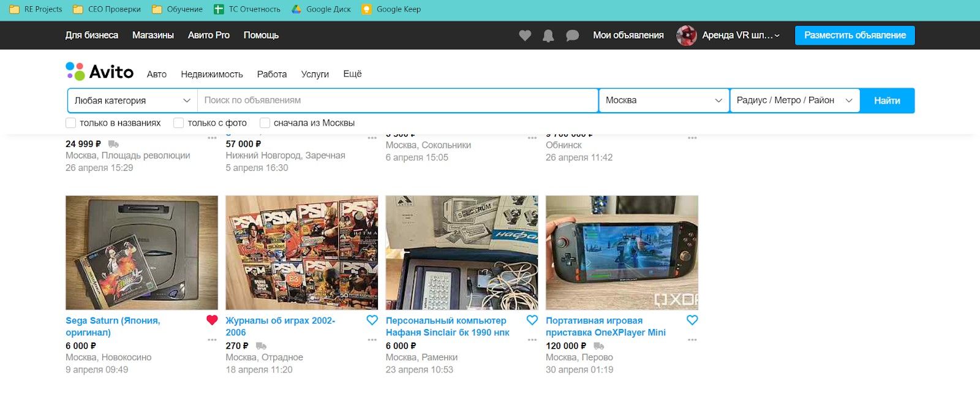
Task: Open 'Sega Saturn (Япония, оригинал)' listing title
Action: tap(113, 327)
